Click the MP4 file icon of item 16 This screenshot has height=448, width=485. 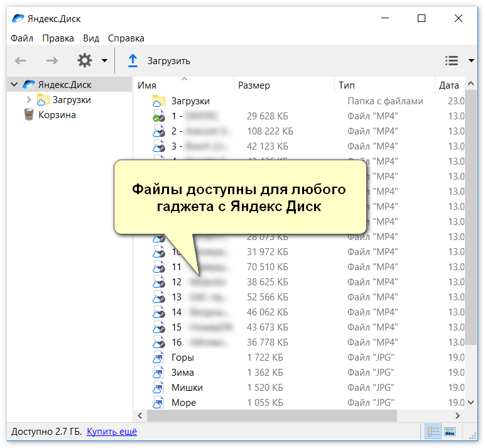[158, 342]
